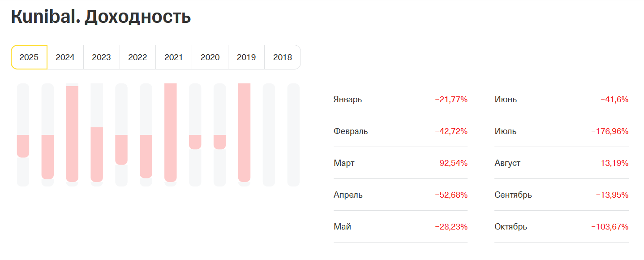644x260 pixels.
Task: Open the 2023 returns tab
Action: (102, 57)
